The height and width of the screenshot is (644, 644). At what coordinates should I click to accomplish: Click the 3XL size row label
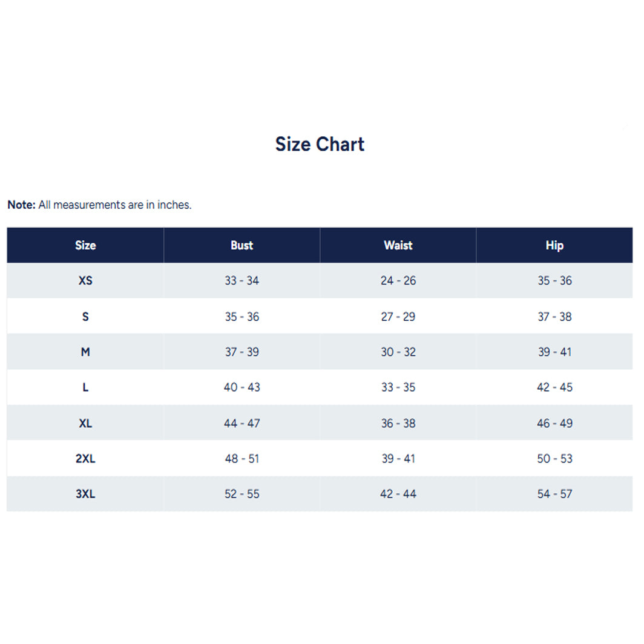(85, 494)
